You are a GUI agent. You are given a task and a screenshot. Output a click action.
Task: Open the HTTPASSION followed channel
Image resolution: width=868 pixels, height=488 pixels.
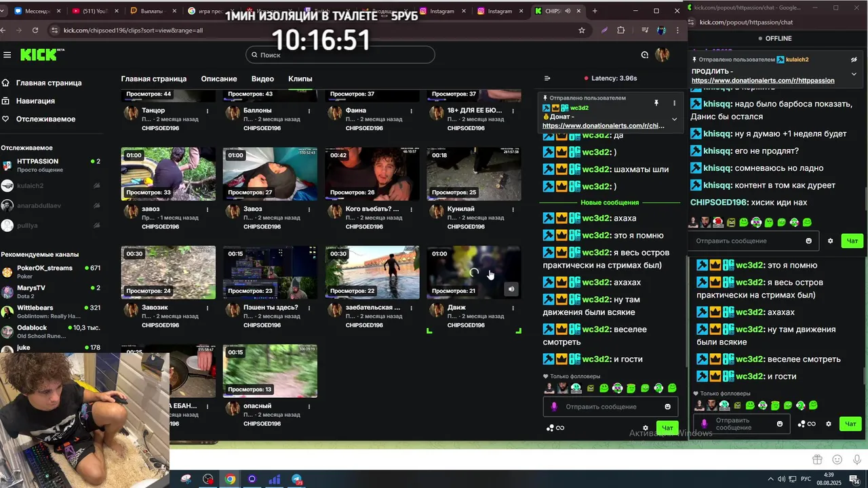click(x=51, y=165)
